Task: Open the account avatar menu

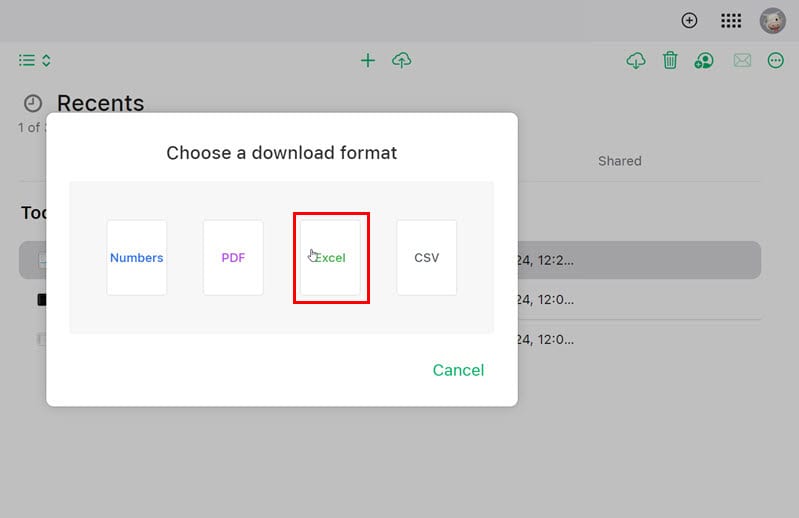Action: [x=773, y=21]
